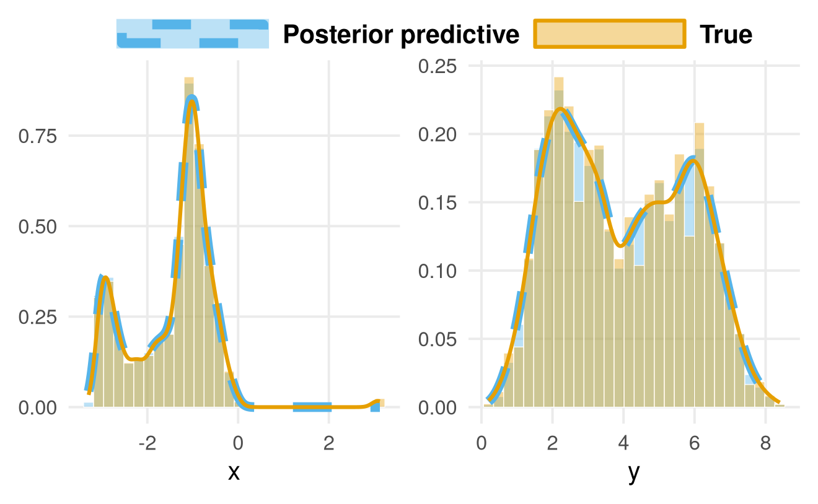Viewport: 818px width, 504px height.
Task: Click the 0.25 tick label in right plot
Action: coord(439,66)
